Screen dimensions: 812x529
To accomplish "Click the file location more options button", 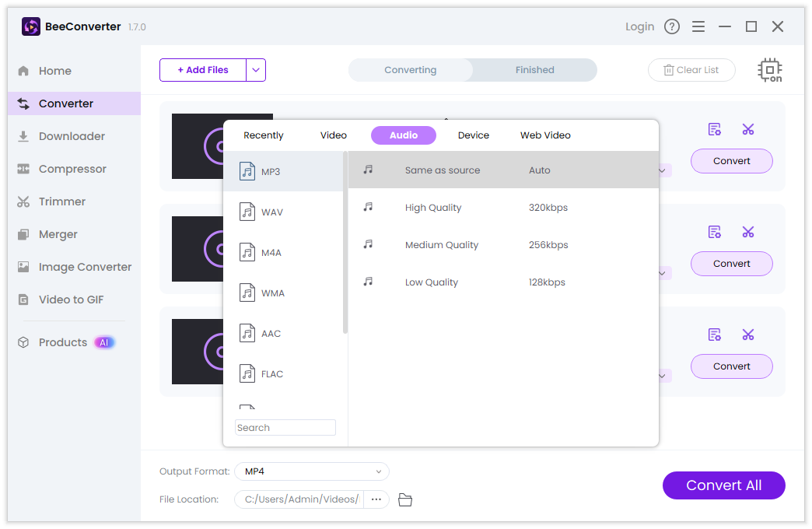I will tap(376, 499).
